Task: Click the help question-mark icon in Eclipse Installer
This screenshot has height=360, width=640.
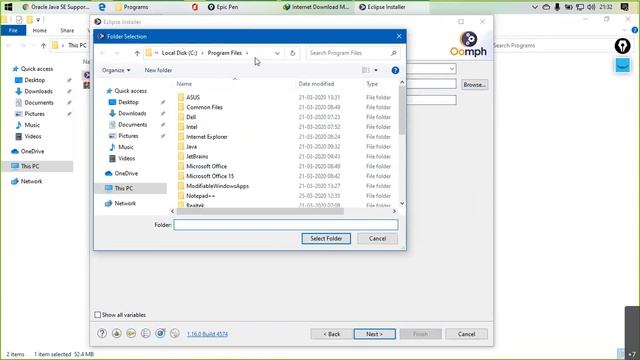Action: point(102,333)
